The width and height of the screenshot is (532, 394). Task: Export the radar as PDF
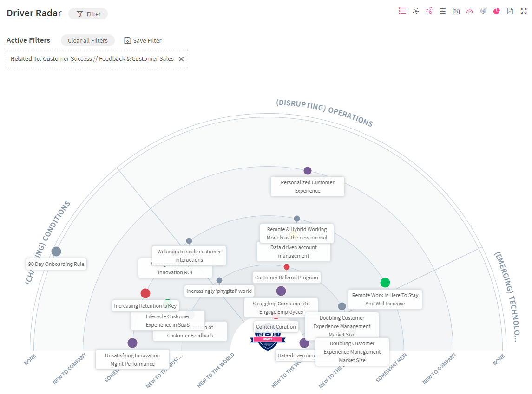pos(510,11)
